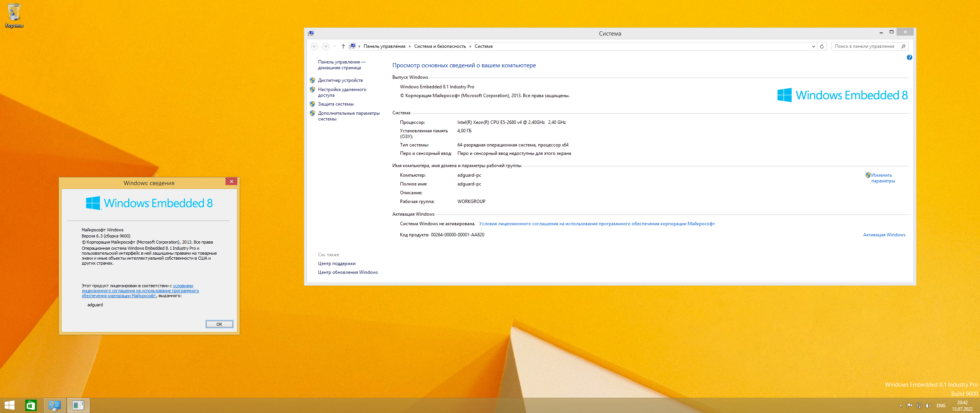
Task: Show hidden tray icons arrow
Action: 900,406
